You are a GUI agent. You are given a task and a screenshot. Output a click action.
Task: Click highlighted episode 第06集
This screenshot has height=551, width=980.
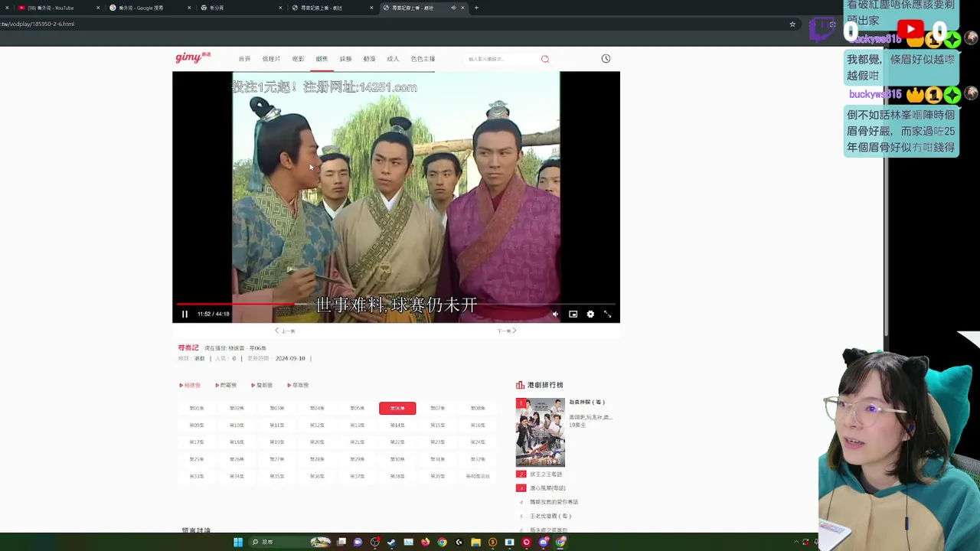(397, 408)
